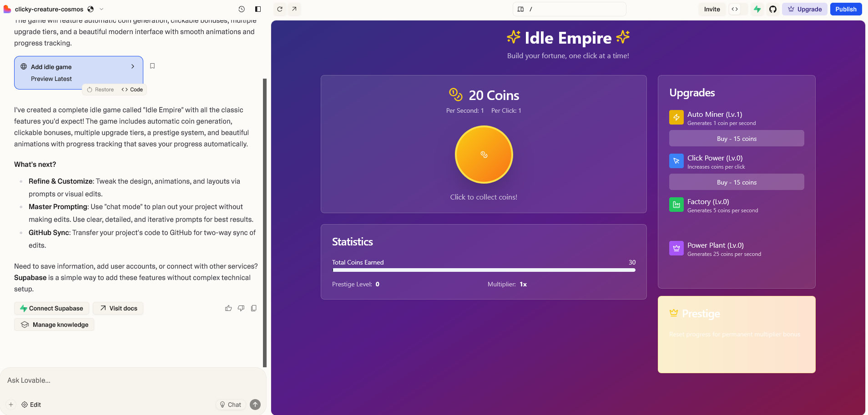Open the Add idle game card
Image resolution: width=868 pixels, height=415 pixels.
click(x=79, y=73)
